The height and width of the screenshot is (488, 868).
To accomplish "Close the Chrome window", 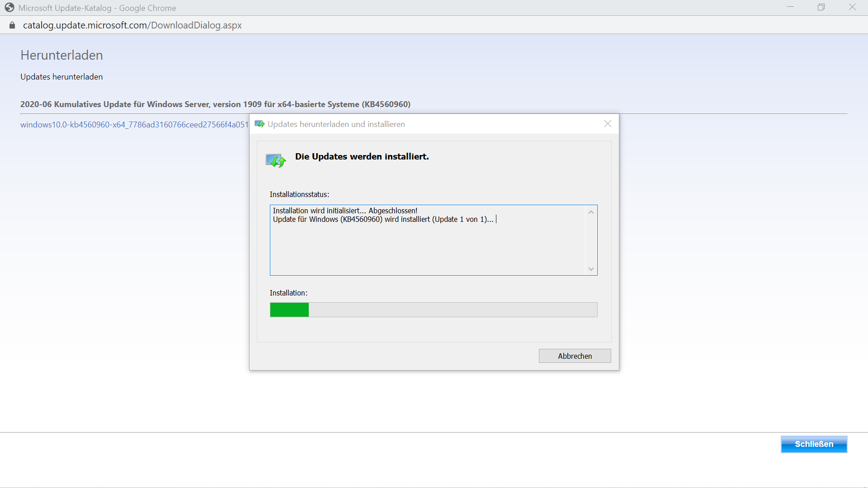I will (x=852, y=7).
